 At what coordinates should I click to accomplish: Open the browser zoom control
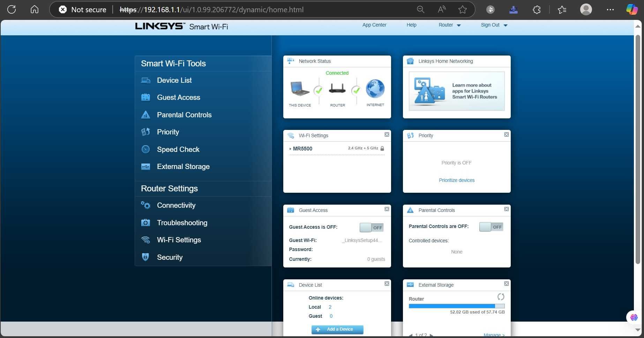coord(421,9)
